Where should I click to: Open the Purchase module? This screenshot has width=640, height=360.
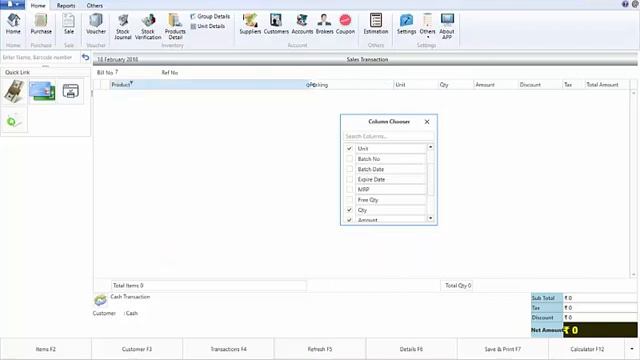pos(41,24)
